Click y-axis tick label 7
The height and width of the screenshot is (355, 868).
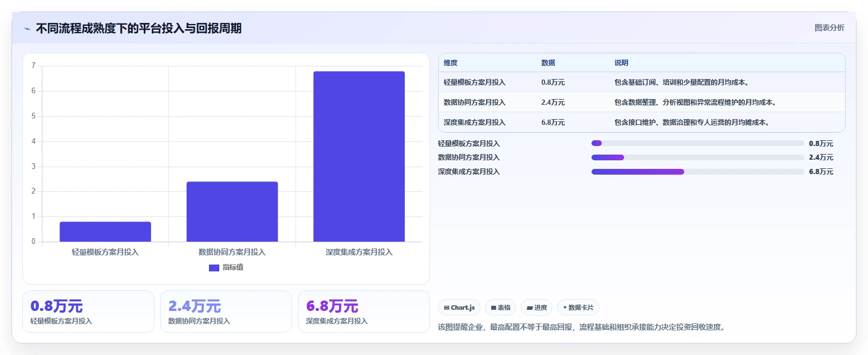click(x=33, y=66)
